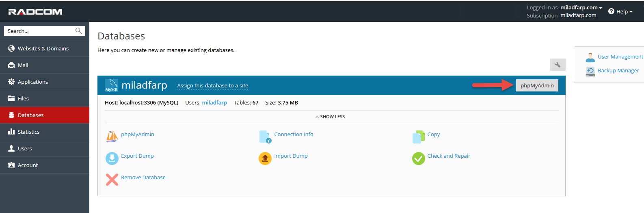Click the Export Dump download icon

pyautogui.click(x=112, y=158)
